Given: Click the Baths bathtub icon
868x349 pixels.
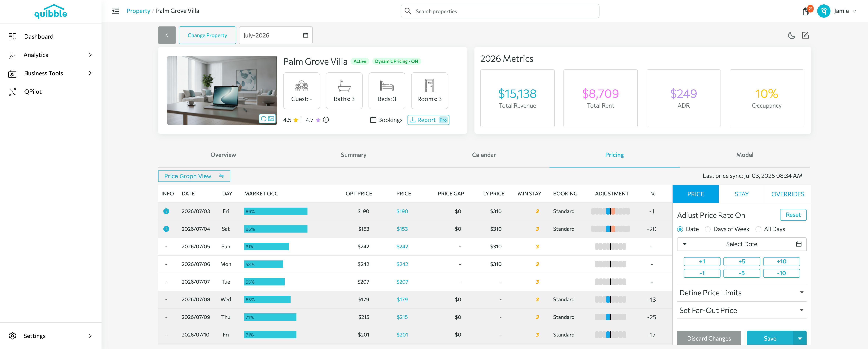Looking at the screenshot, I should tap(344, 86).
